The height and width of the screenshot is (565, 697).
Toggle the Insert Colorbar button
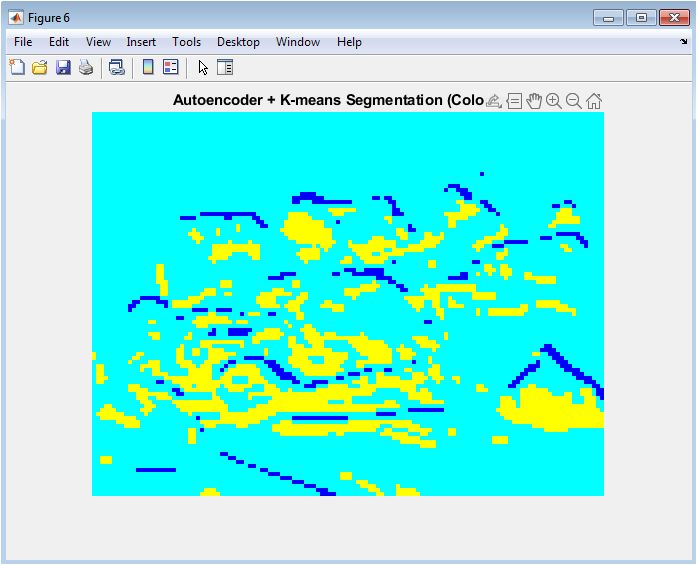(x=148, y=67)
